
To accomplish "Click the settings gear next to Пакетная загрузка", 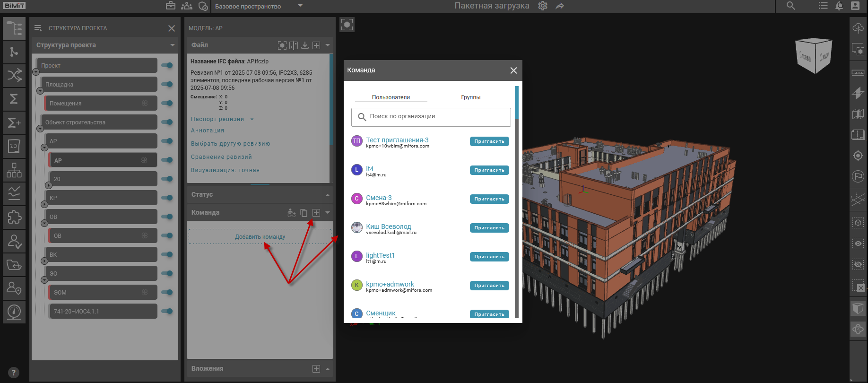I will (x=543, y=6).
